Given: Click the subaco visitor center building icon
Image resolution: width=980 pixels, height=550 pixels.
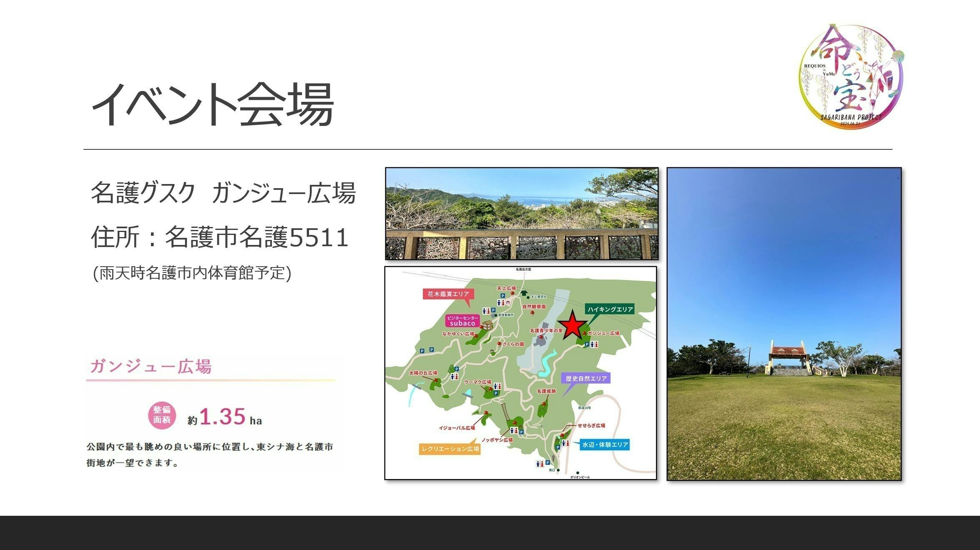Looking at the screenshot, I should pos(487,325).
